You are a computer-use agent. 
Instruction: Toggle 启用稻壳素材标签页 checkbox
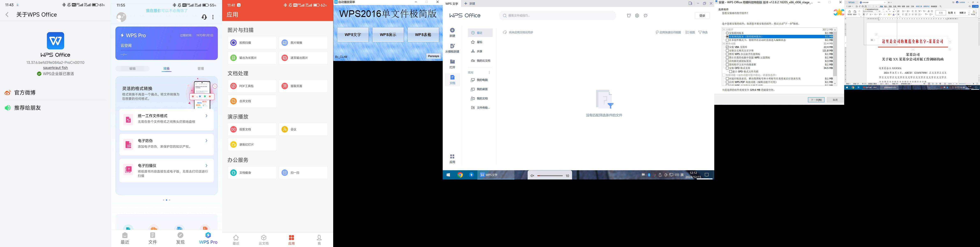(x=727, y=61)
